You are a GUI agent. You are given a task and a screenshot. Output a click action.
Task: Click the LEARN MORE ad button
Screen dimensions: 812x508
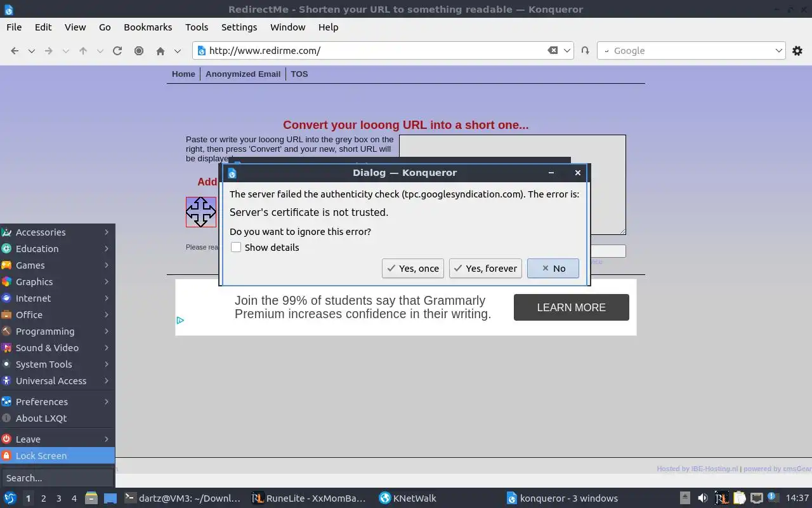pyautogui.click(x=572, y=307)
